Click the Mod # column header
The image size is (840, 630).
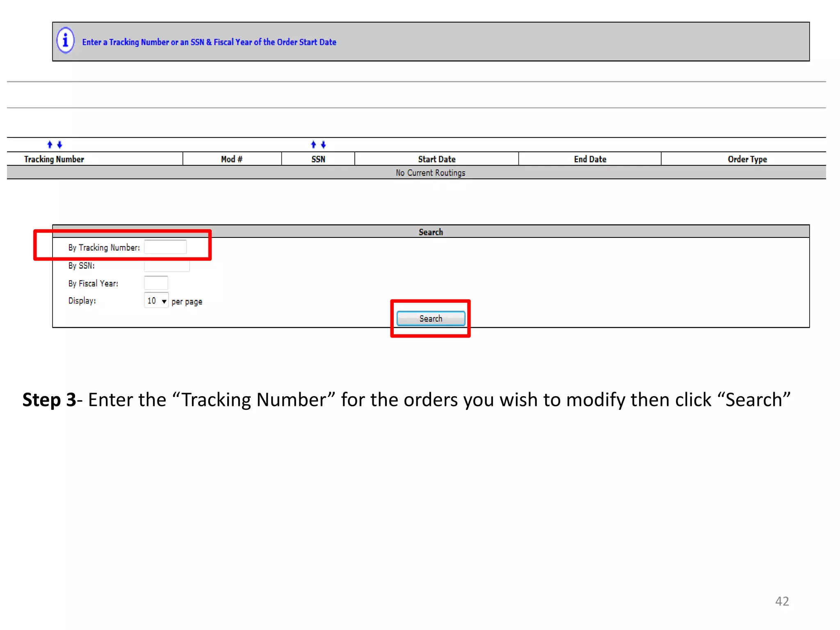click(x=232, y=159)
